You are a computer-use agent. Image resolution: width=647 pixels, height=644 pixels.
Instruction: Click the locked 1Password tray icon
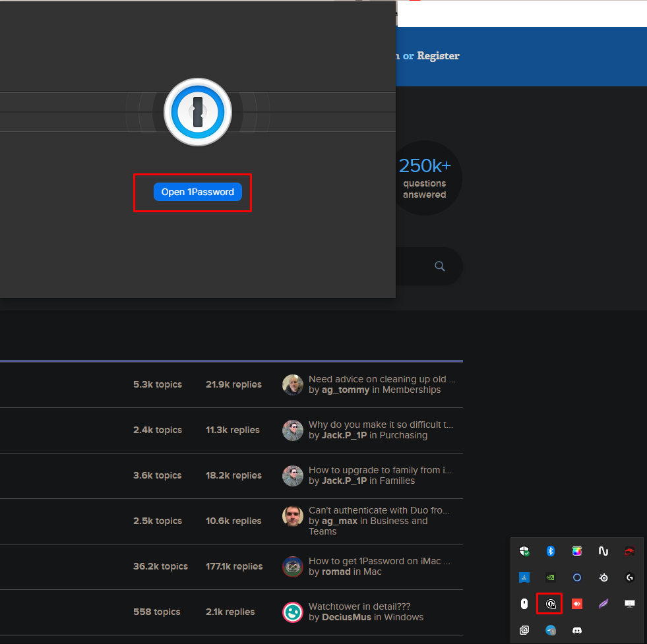550,603
